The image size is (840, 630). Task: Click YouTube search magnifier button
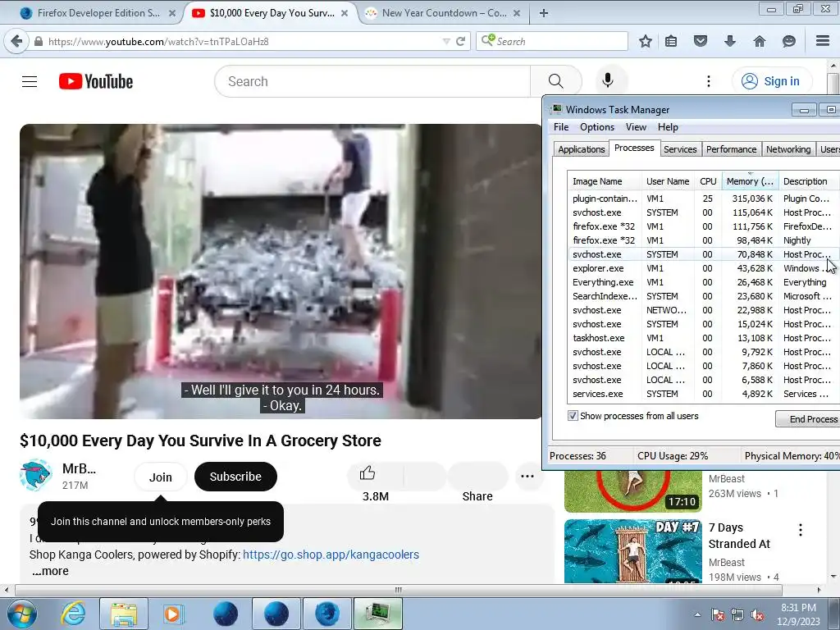point(556,81)
